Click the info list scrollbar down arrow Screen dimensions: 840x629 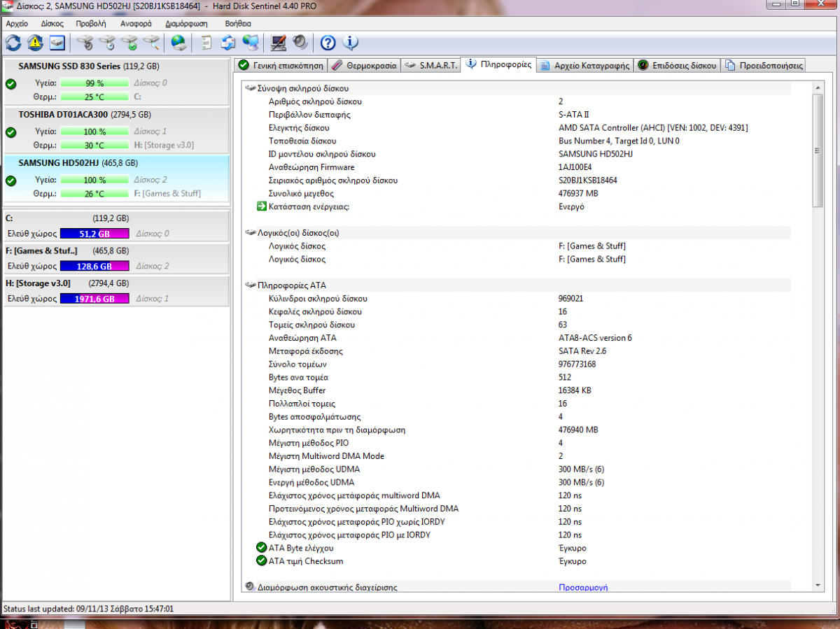pyautogui.click(x=818, y=586)
